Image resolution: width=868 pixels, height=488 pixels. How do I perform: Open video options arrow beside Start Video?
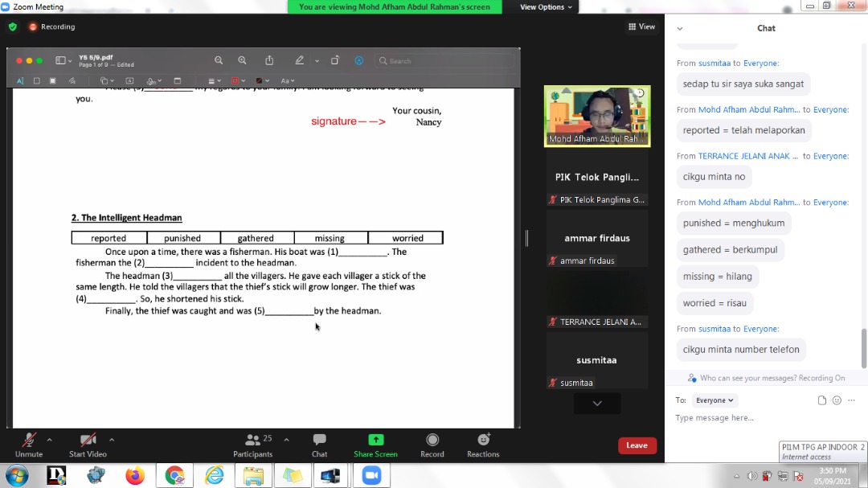point(112,440)
